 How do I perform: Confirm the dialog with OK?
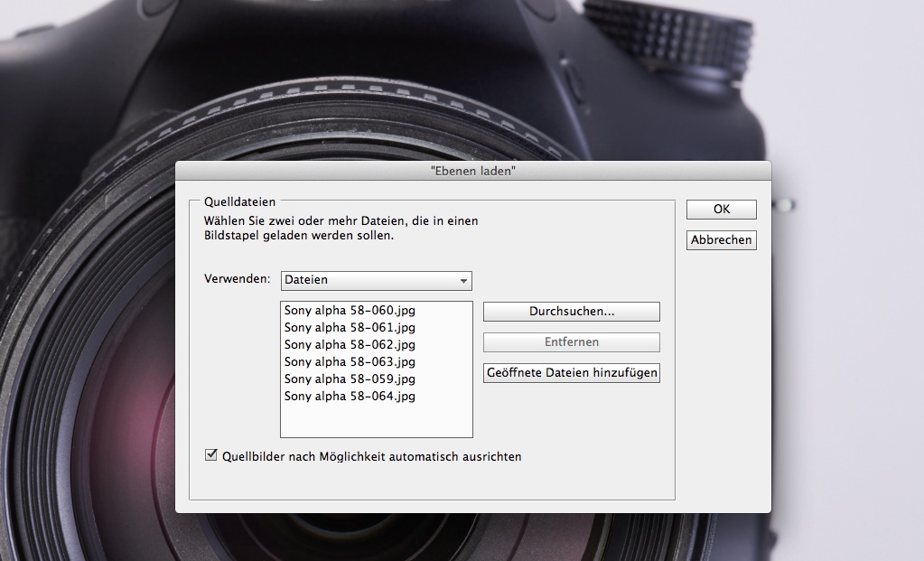(721, 210)
